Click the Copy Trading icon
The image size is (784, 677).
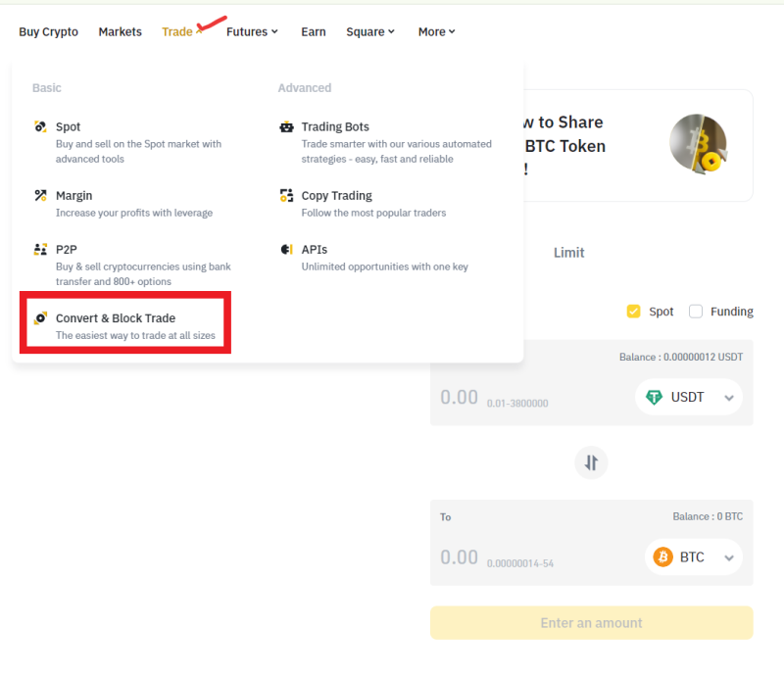point(286,195)
